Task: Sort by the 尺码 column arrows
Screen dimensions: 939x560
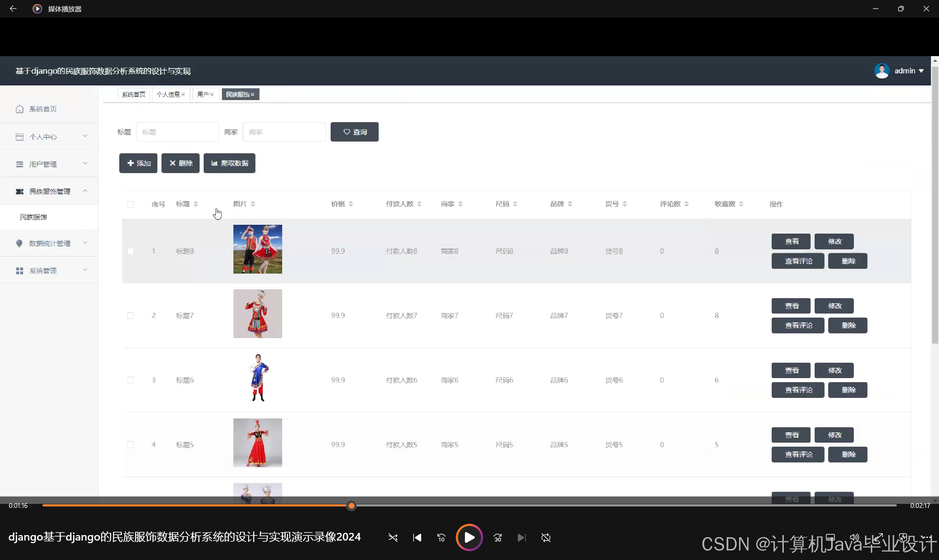Action: point(515,204)
